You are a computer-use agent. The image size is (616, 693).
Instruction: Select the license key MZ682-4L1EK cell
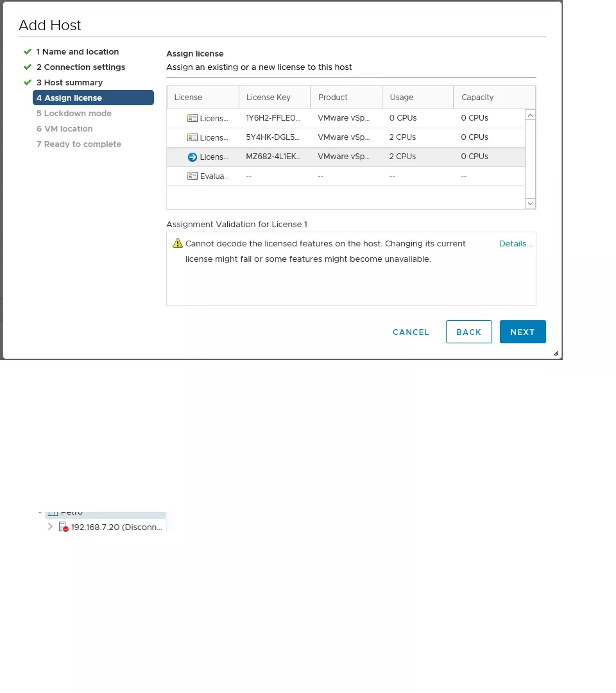coord(273,157)
